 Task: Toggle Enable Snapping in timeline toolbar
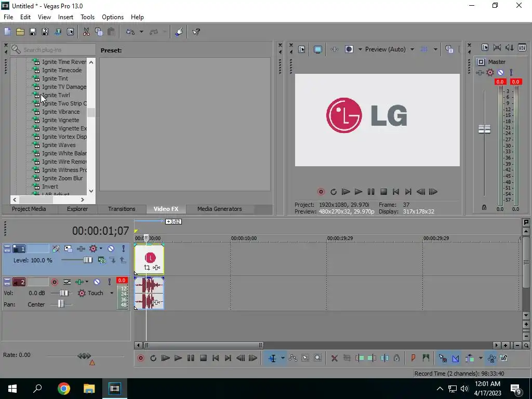pos(443,358)
